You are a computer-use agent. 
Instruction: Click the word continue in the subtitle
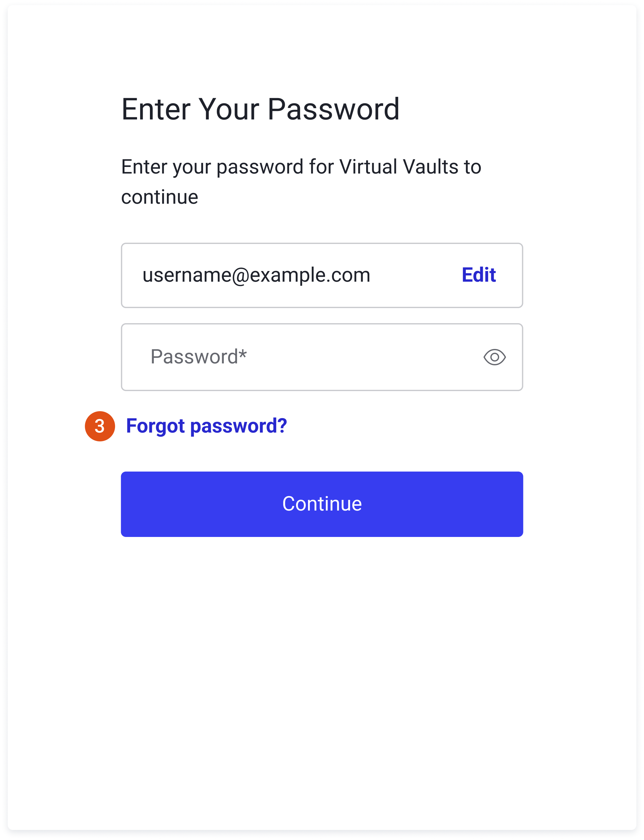click(159, 197)
